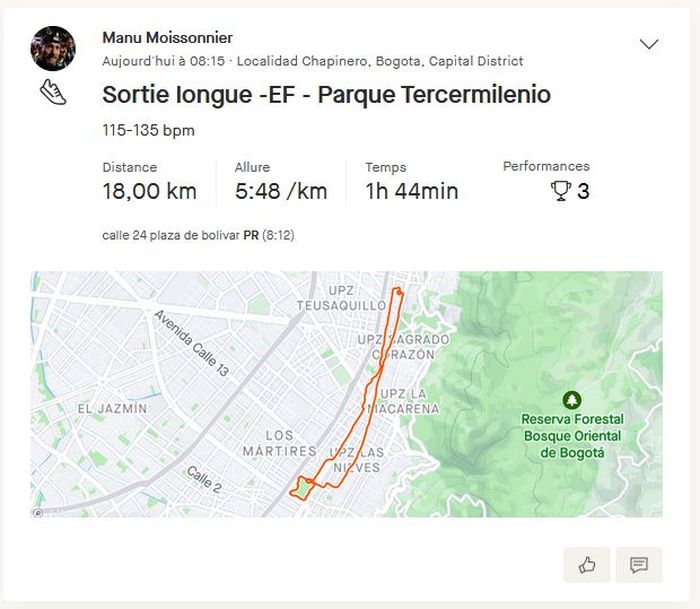Click the El Jazmín map label
This screenshot has height=609, width=700.
coord(112,408)
